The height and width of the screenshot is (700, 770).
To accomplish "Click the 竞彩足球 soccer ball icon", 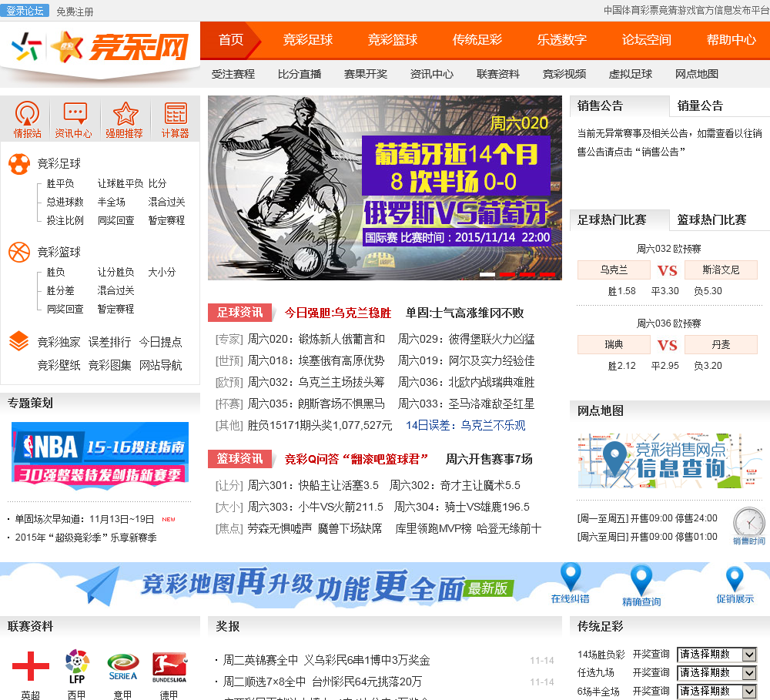I will (x=19, y=164).
